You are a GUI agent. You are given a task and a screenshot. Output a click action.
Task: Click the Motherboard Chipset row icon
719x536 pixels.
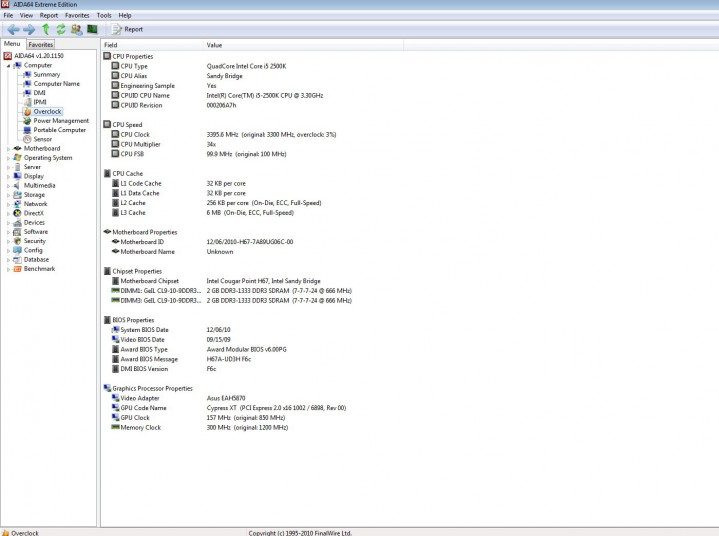pos(116,281)
